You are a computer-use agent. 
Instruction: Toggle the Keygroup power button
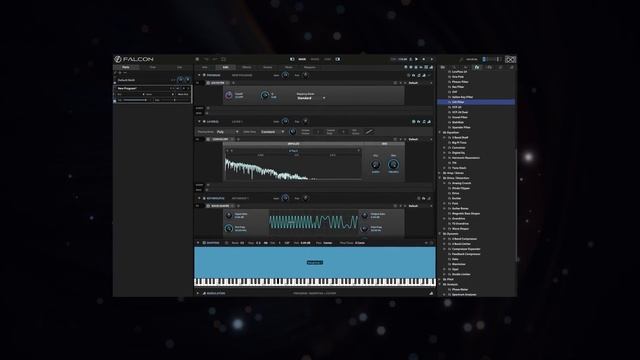(204, 198)
